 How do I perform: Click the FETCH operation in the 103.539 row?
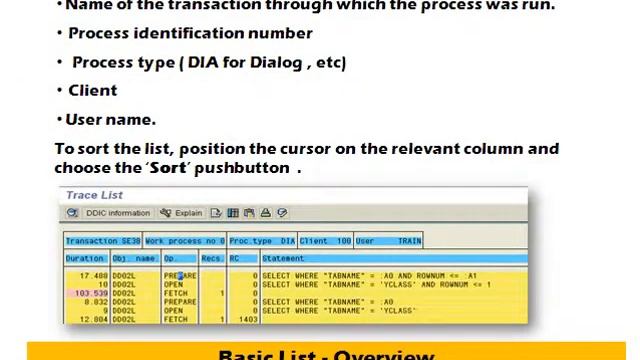[x=176, y=293]
